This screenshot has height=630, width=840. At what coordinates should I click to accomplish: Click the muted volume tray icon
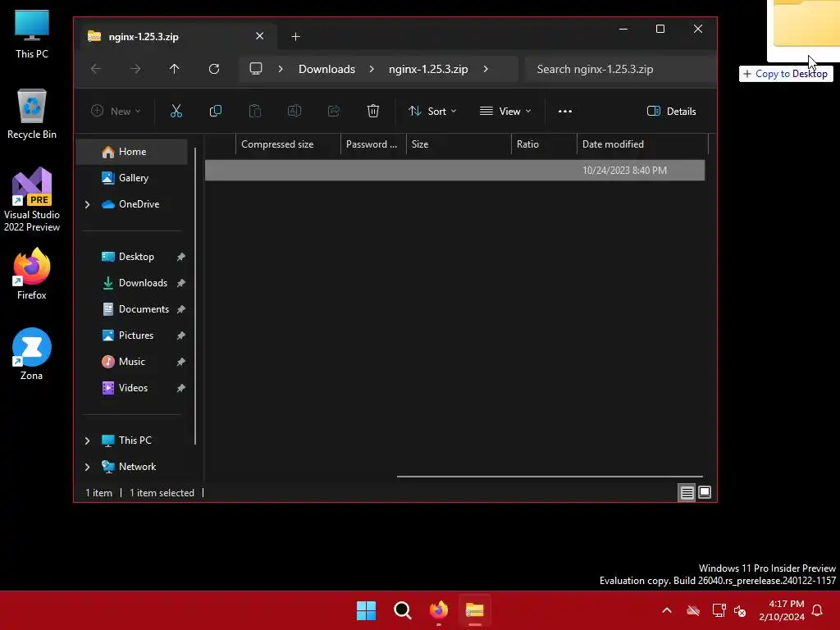(x=740, y=610)
